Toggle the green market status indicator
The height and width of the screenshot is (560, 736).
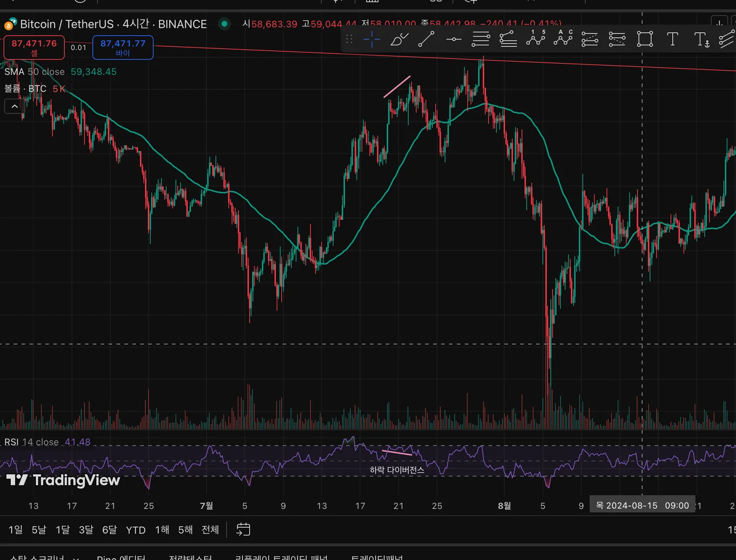coord(224,23)
